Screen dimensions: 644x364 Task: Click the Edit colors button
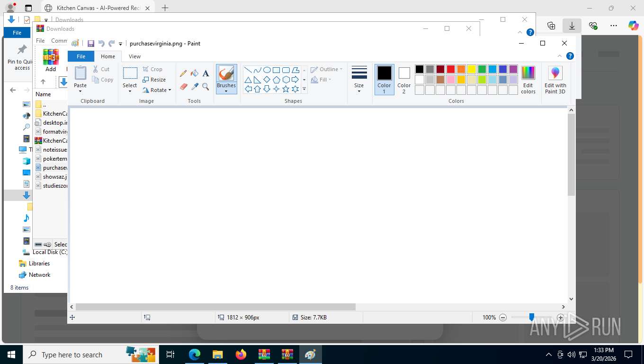pyautogui.click(x=528, y=80)
